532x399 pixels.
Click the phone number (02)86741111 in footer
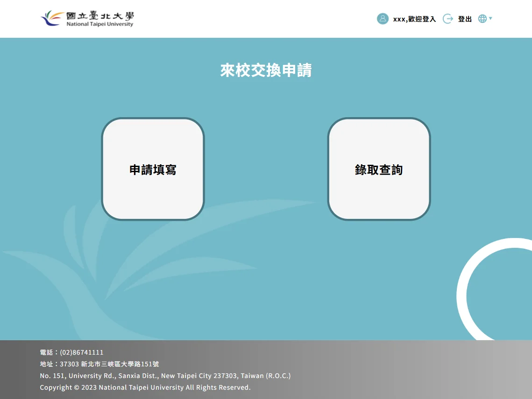coord(71,352)
